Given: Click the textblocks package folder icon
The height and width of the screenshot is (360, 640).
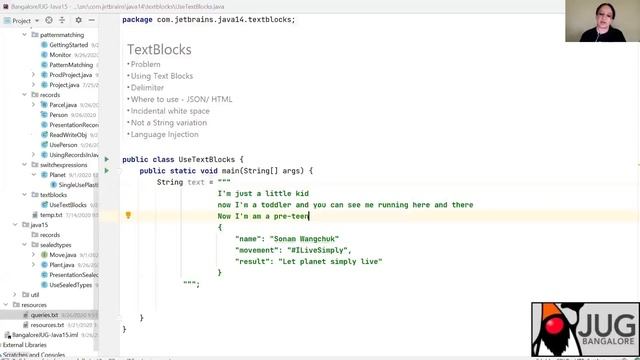Looking at the screenshot, I should [35, 195].
